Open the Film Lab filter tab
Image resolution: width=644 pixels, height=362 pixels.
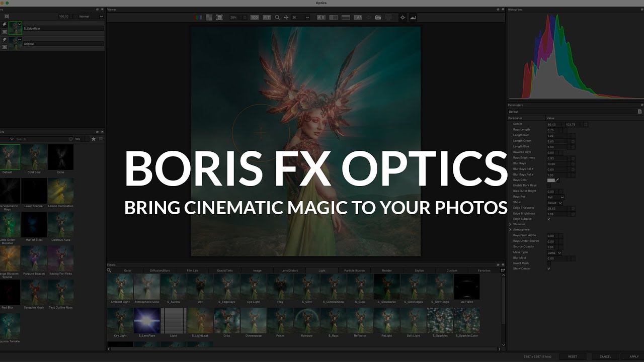click(x=193, y=270)
